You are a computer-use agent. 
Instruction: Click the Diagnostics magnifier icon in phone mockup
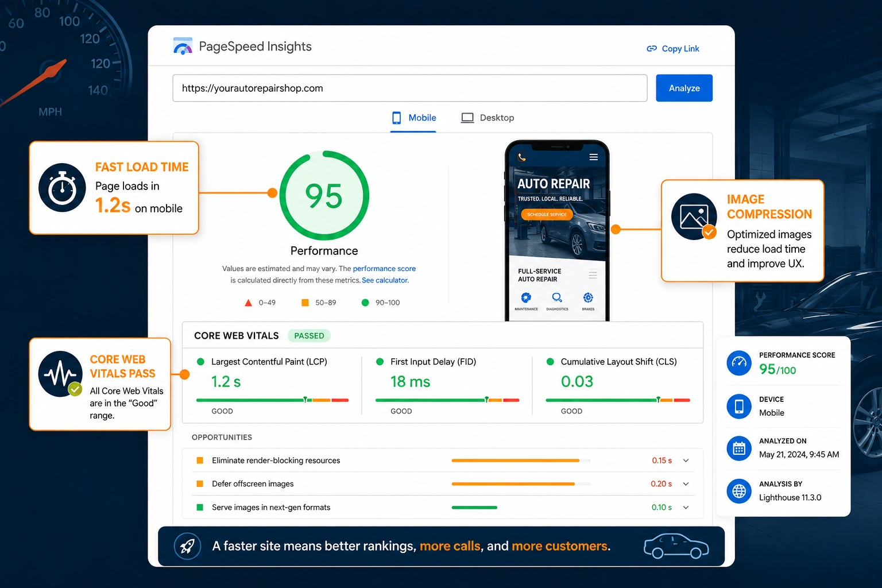click(557, 297)
